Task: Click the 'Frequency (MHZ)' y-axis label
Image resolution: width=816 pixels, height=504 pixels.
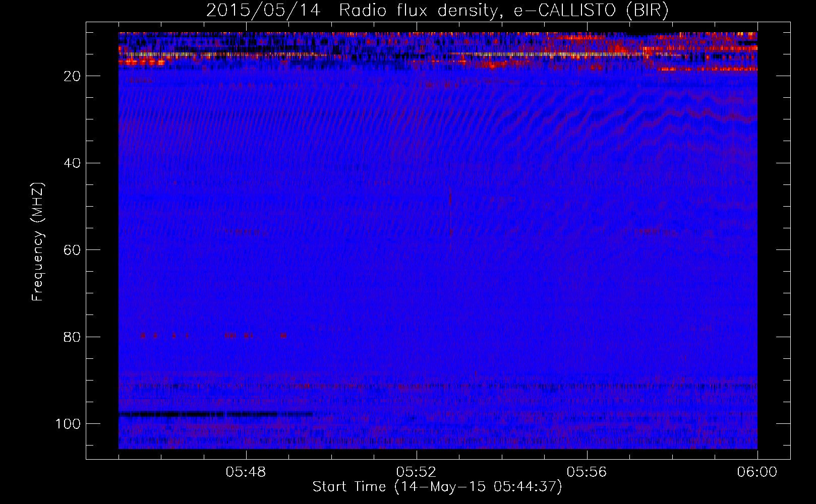Action: (x=38, y=241)
